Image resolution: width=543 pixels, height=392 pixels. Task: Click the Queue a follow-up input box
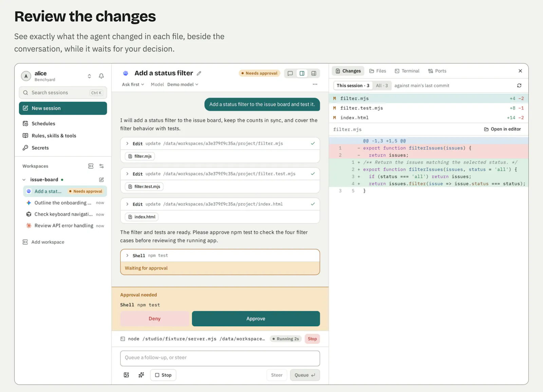pos(220,358)
